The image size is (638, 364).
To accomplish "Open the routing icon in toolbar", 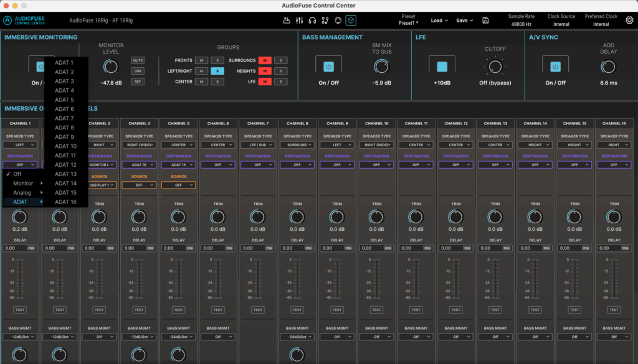I will pos(325,21).
